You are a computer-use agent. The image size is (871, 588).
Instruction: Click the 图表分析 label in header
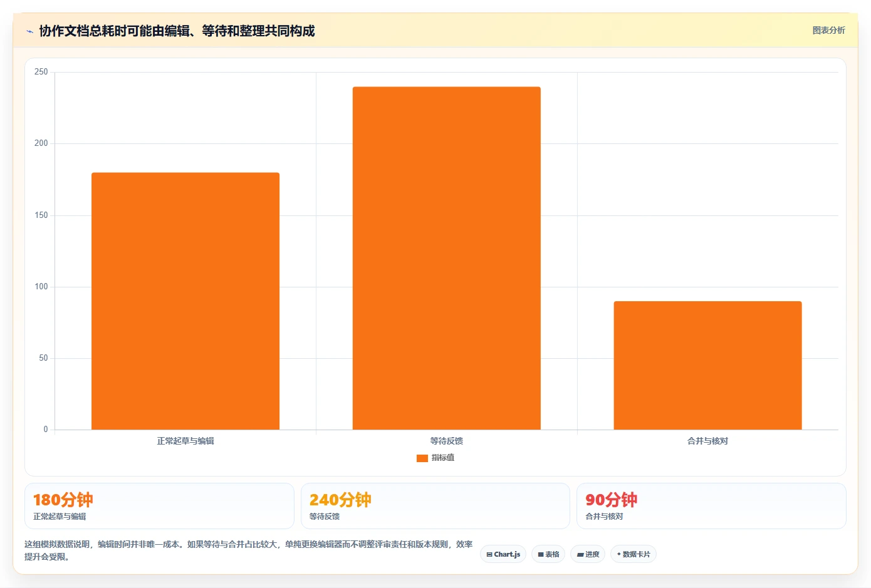tap(828, 30)
